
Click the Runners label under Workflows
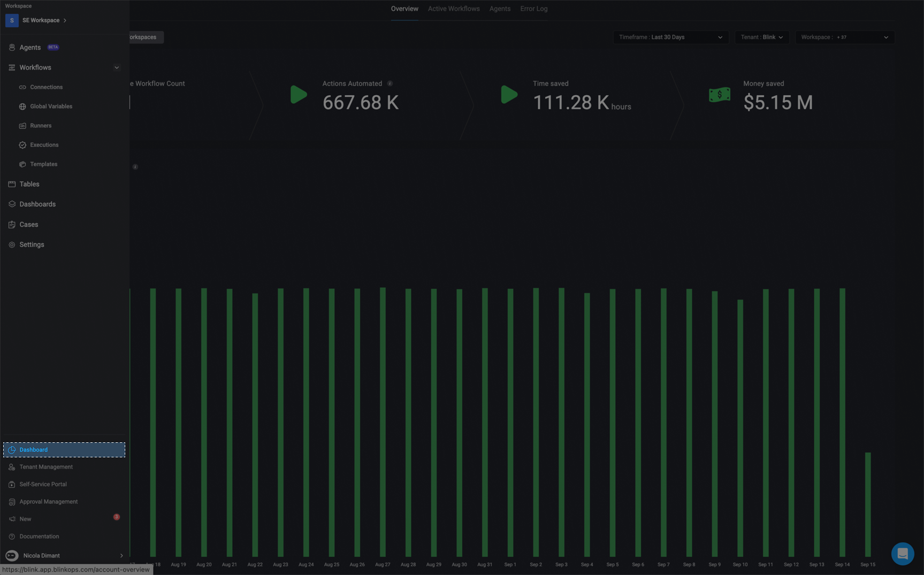click(x=41, y=126)
